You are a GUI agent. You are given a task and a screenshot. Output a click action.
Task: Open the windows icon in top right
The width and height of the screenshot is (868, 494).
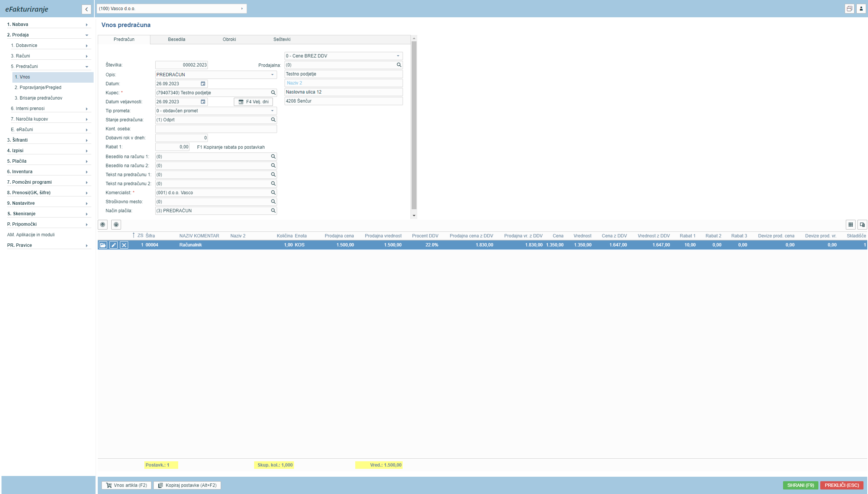tap(850, 9)
